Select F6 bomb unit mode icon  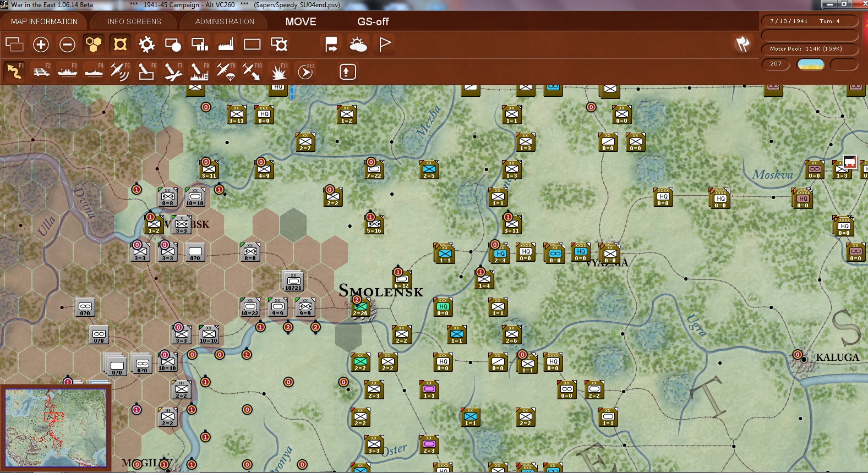(146, 71)
